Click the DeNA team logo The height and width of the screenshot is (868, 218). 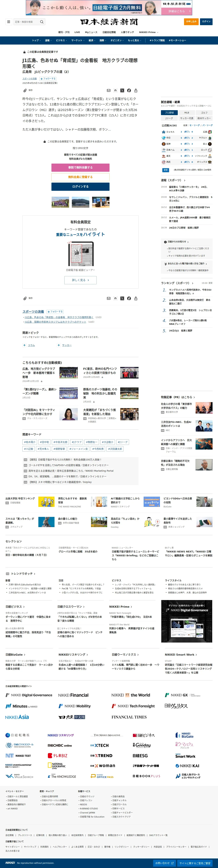(x=163, y=132)
